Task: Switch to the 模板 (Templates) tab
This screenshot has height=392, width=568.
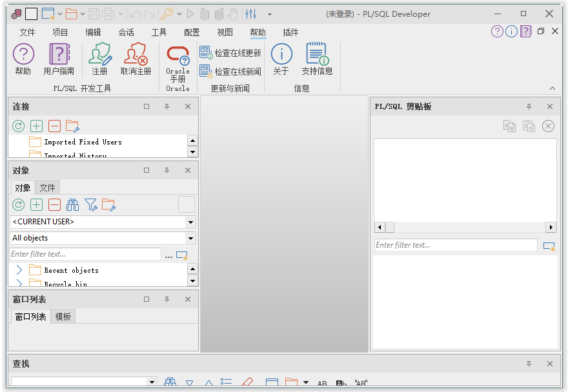Action: pyautogui.click(x=63, y=317)
